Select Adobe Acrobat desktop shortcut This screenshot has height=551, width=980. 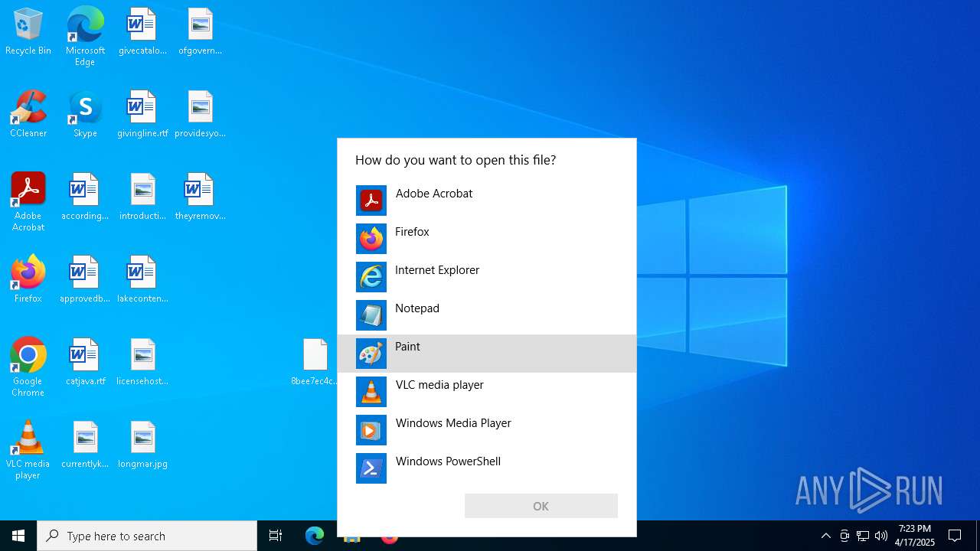(28, 202)
